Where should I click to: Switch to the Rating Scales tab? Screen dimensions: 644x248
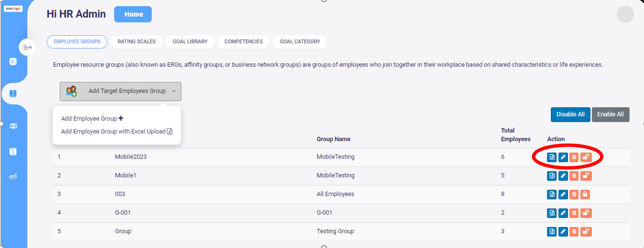point(137,42)
